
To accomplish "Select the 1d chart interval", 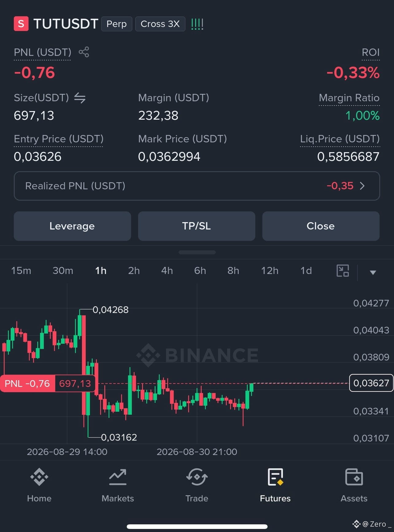I will click(x=306, y=271).
